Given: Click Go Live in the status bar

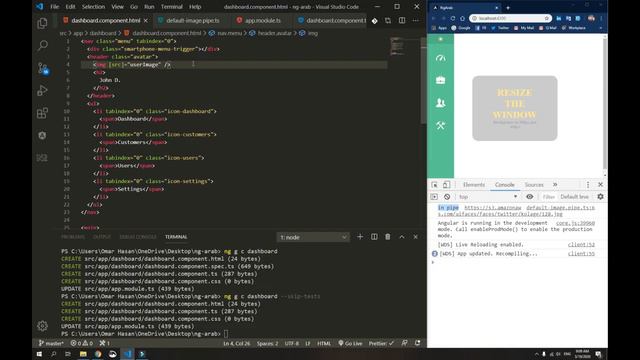Looking at the screenshot, I should pyautogui.click(x=350, y=343).
